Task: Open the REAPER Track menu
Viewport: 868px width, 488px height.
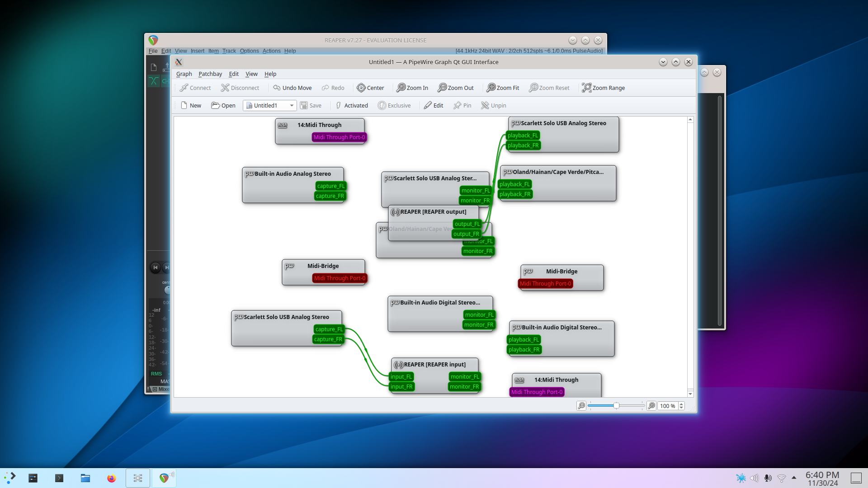Action: pos(229,51)
